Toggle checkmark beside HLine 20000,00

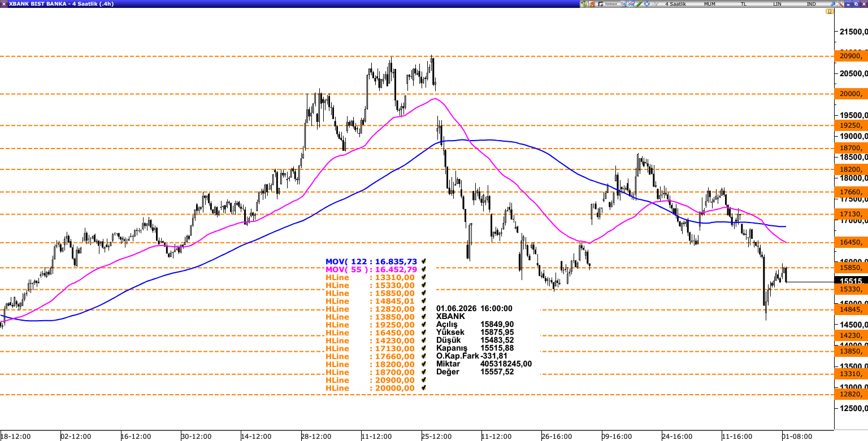click(423, 388)
